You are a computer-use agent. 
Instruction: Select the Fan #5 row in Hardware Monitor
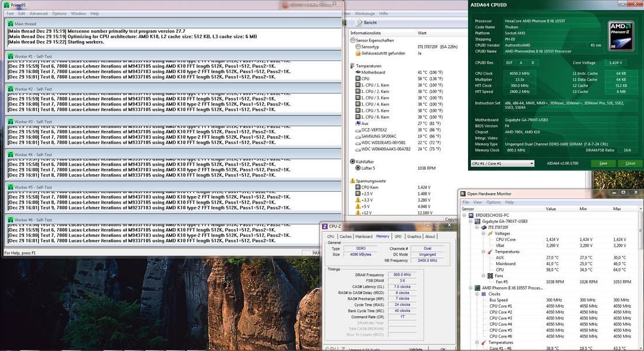pos(550,282)
